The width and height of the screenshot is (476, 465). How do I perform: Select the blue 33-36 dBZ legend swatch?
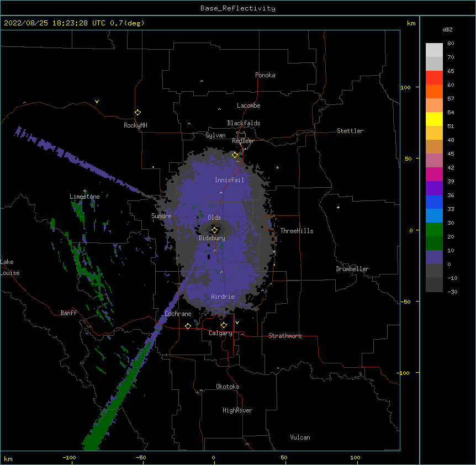point(434,202)
